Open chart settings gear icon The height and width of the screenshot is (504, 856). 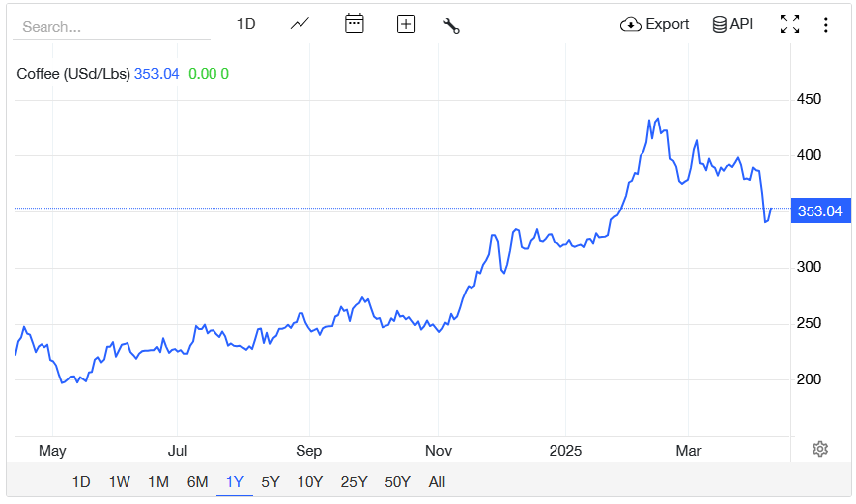819,449
